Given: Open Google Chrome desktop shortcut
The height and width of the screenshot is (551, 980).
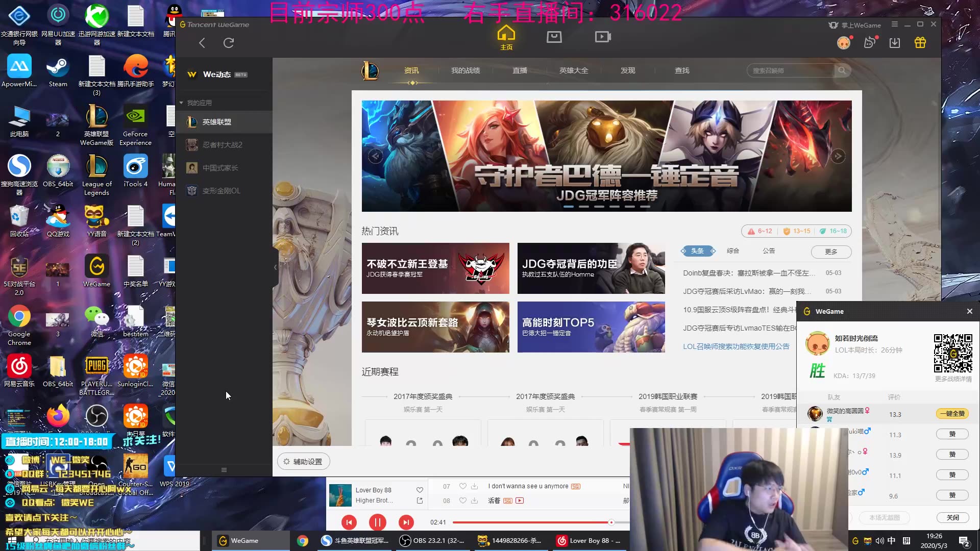Looking at the screenshot, I should pos(19,325).
